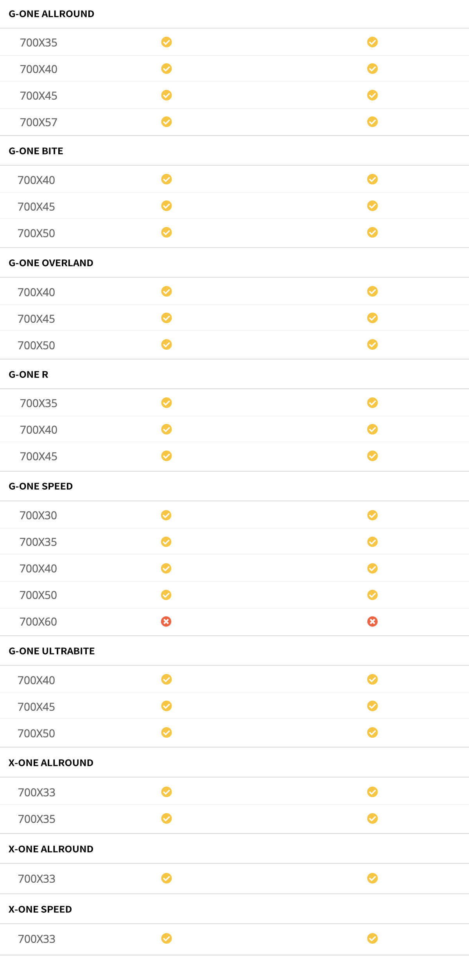Select the G-ONE ULTRABITE section header
Viewport: 469px width, 980px height.
tap(52, 651)
